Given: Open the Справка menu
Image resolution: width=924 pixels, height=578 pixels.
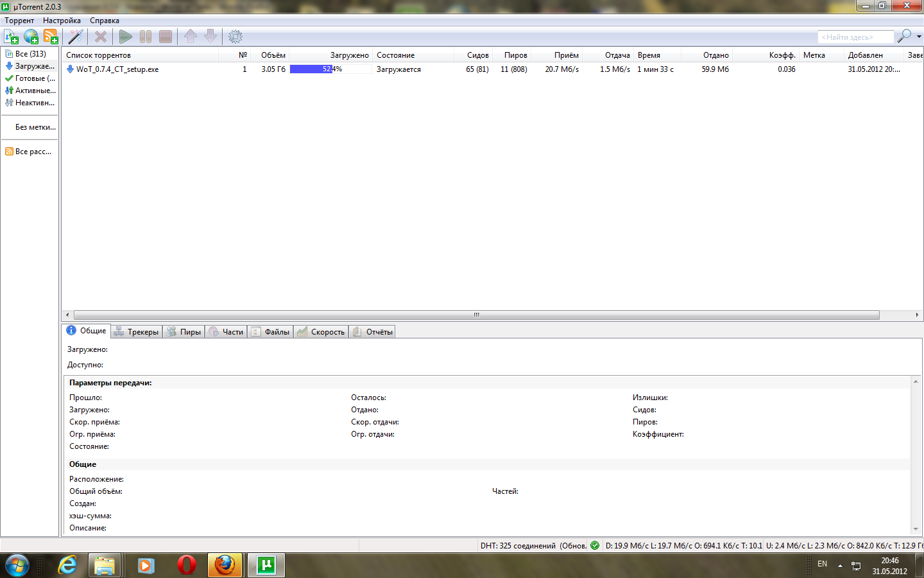Looking at the screenshot, I should (105, 21).
